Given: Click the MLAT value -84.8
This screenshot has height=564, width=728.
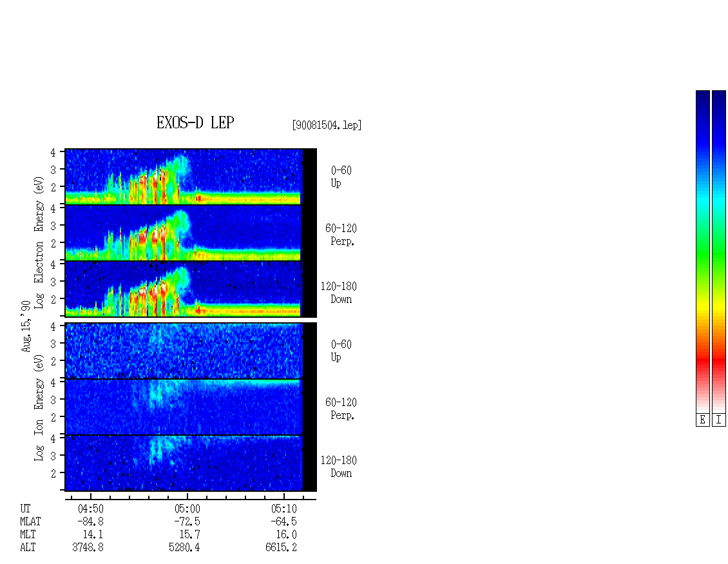Looking at the screenshot, I should click(x=91, y=521).
